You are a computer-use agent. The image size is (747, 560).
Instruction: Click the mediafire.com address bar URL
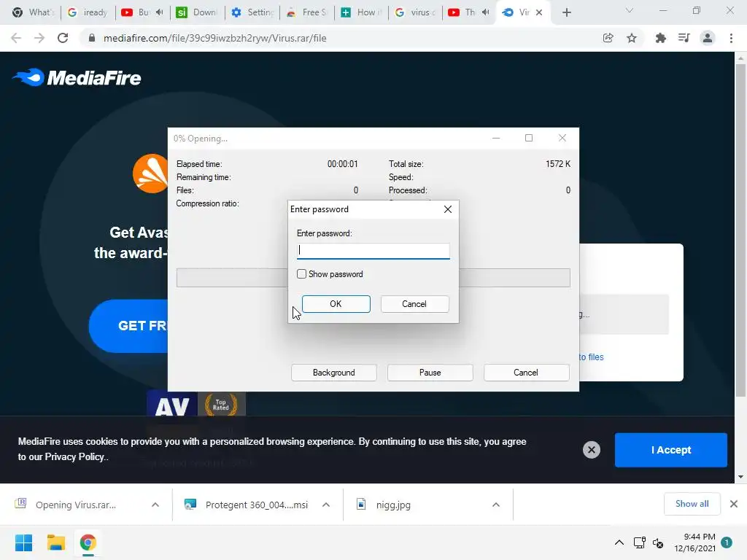[x=215, y=38]
